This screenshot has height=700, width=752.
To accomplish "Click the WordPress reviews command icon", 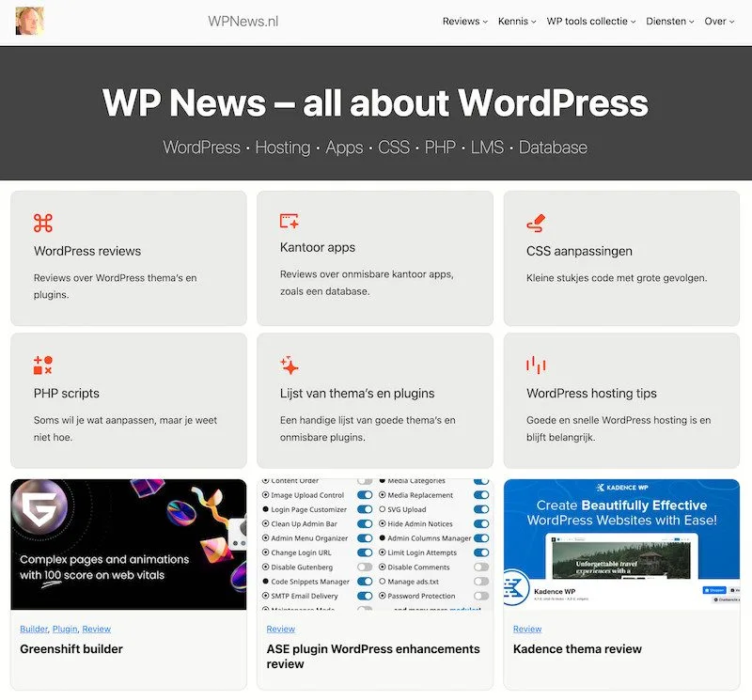I will pyautogui.click(x=43, y=223).
